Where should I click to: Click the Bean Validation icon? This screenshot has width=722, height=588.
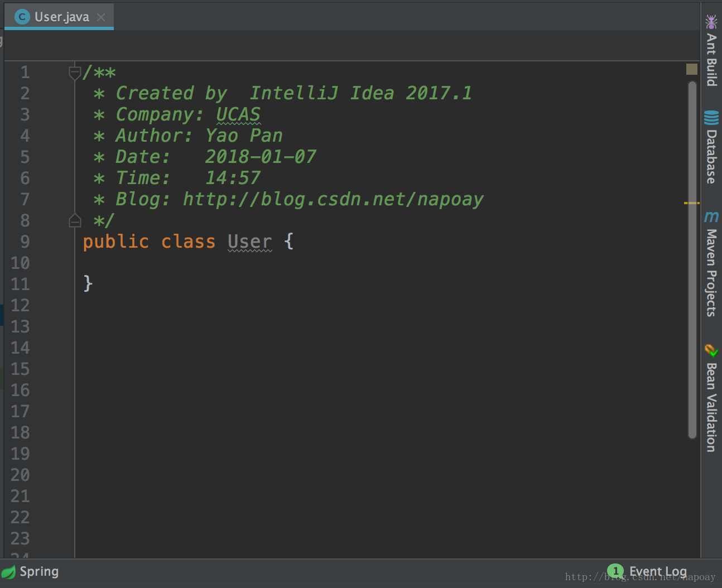click(711, 350)
